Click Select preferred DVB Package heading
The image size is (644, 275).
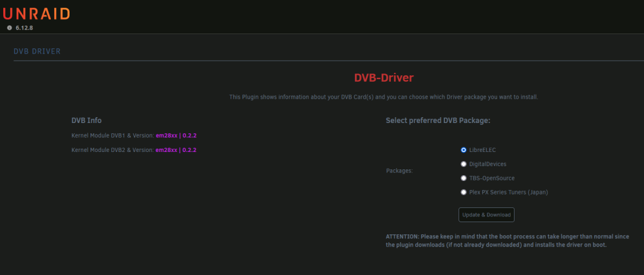tap(438, 120)
